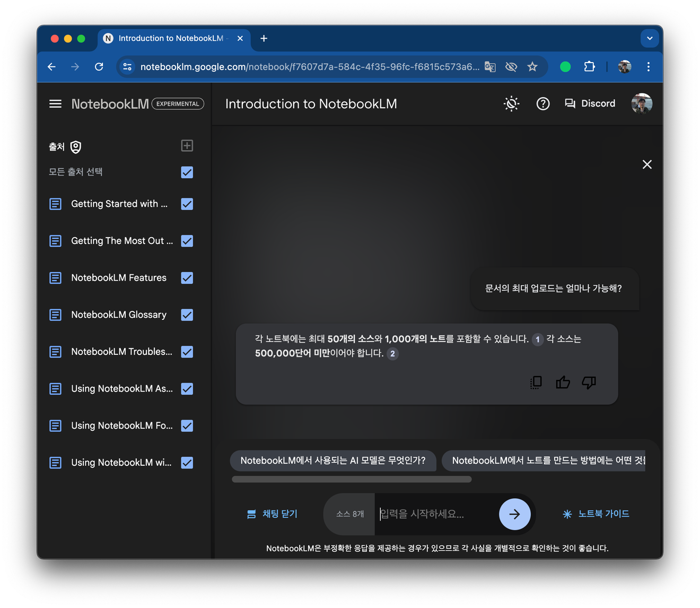Toggle light mode with the sun icon
Viewport: 700px width, 608px height.
pyautogui.click(x=511, y=104)
